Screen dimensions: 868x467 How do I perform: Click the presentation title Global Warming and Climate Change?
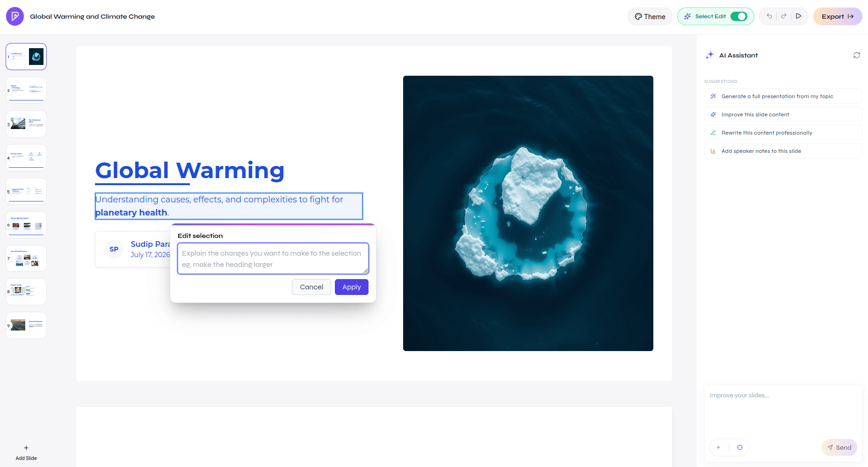point(92,16)
